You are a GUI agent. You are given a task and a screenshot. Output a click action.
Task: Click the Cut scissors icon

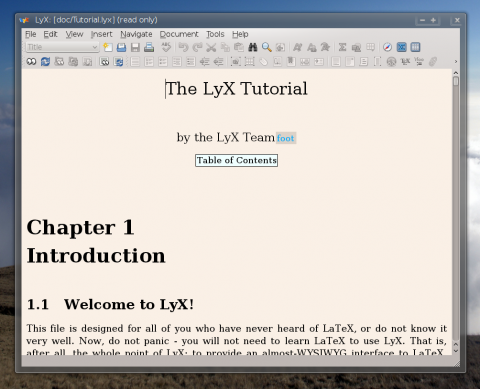point(211,47)
